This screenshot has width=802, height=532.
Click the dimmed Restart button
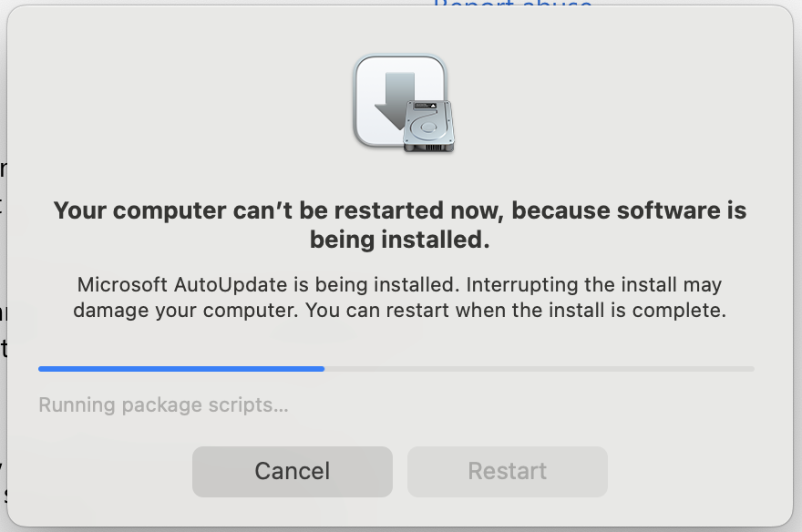[508, 471]
